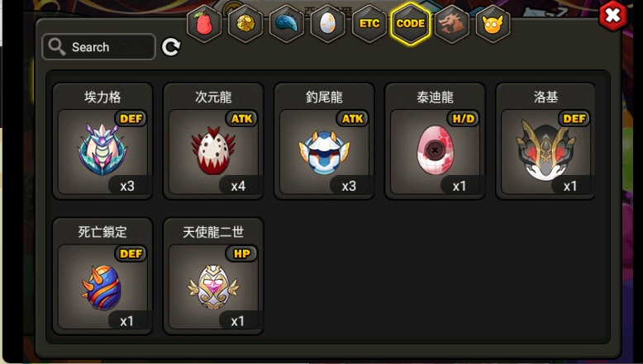Close the inventory with the red X

(x=613, y=16)
